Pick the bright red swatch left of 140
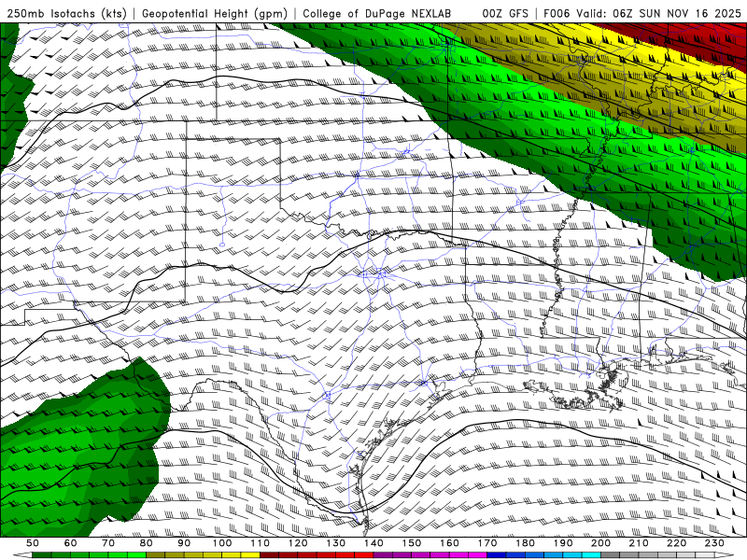Image resolution: width=747 pixels, height=560 pixels. point(364,555)
